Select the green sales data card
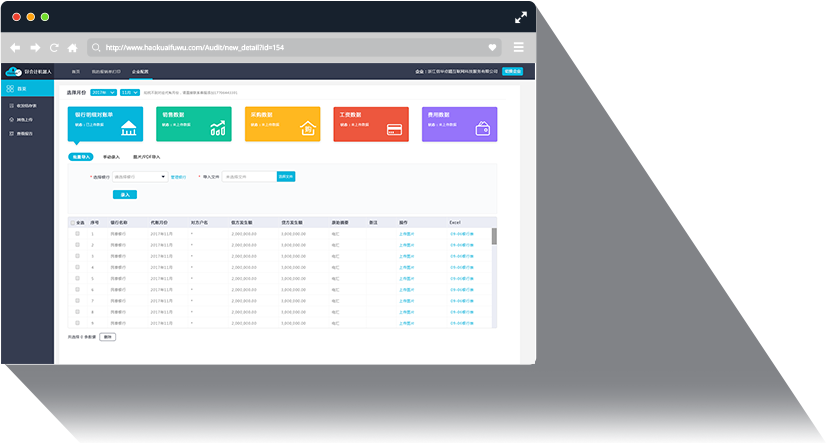The height and width of the screenshot is (443, 826). pos(194,124)
